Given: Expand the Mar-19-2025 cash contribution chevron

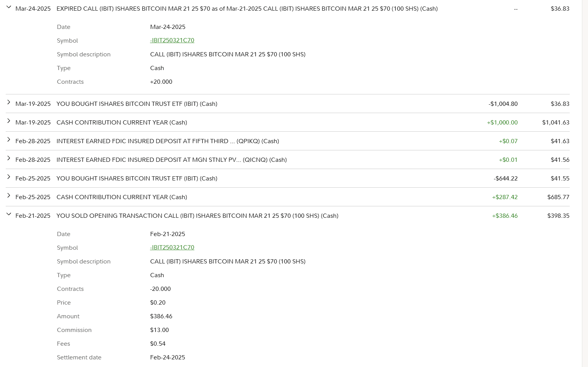Looking at the screenshot, I should tap(9, 121).
